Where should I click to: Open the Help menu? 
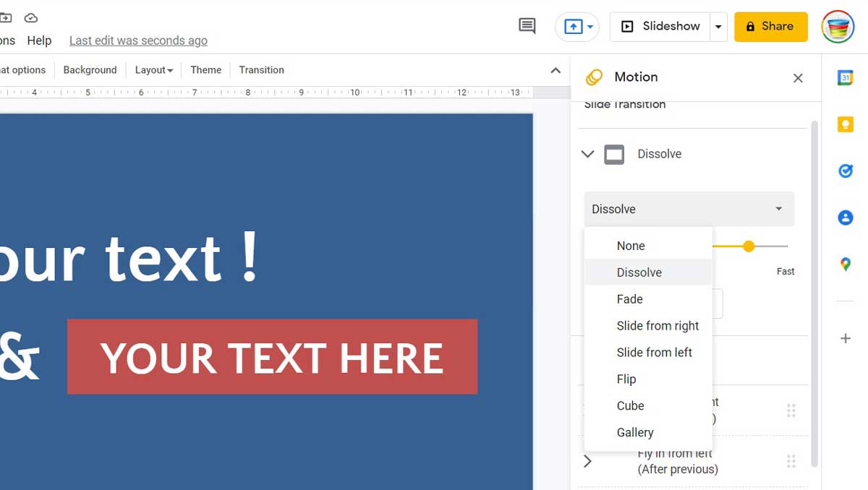(x=39, y=40)
